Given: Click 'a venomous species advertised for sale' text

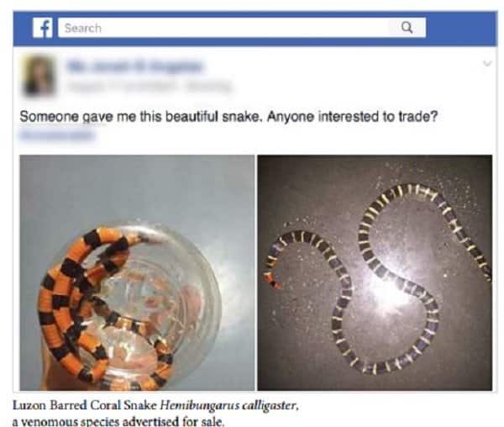Looking at the screenshot, I should (118, 421).
